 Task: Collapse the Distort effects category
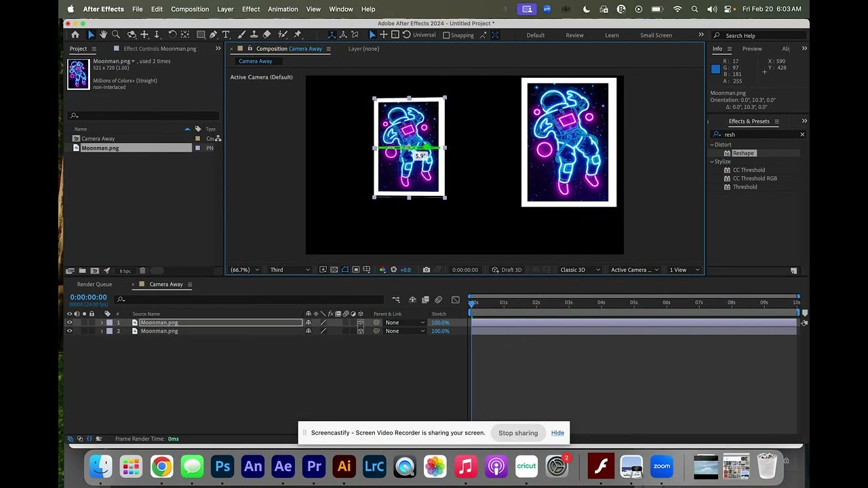coord(712,144)
